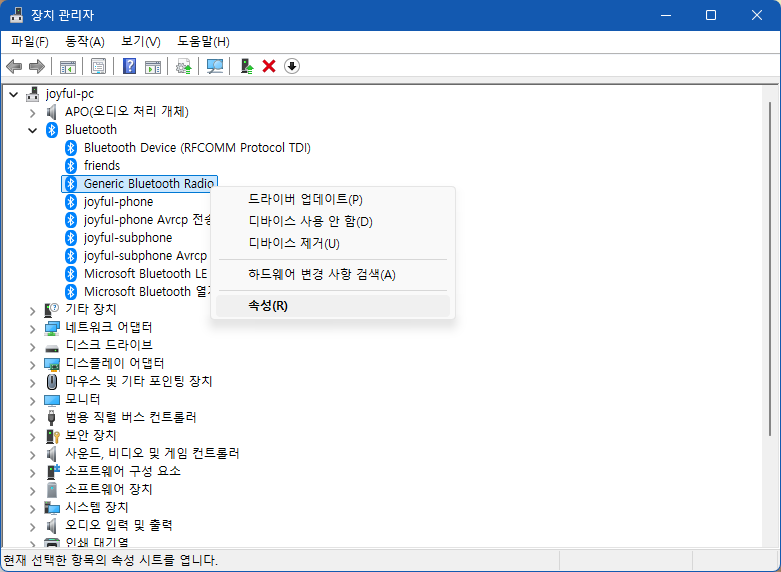Viewport: 781px width, 572px height.
Task: Click the down-arrow disable device icon
Action: [292, 66]
